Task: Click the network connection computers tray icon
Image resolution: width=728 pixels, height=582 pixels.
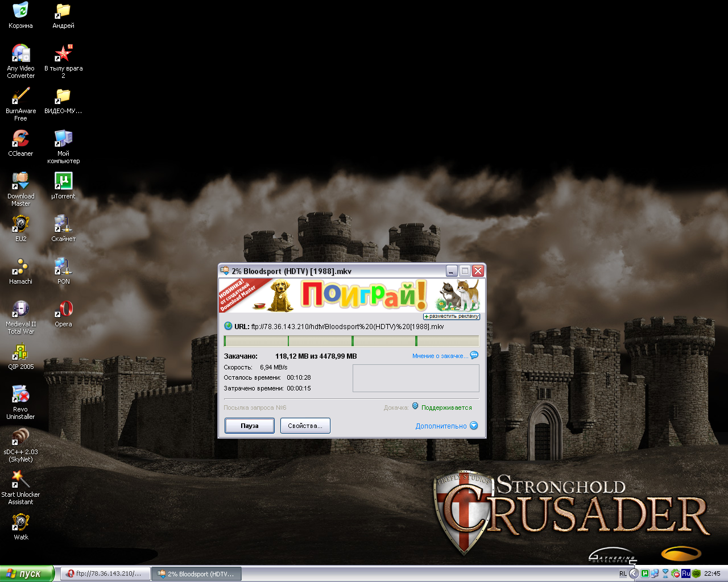Action: pyautogui.click(x=655, y=573)
